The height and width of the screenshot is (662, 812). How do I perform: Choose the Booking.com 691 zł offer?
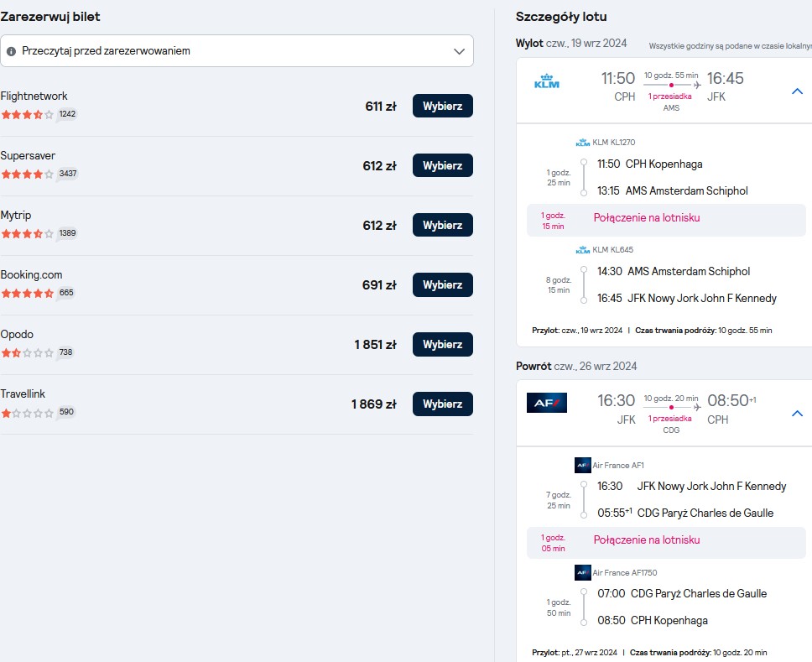tap(443, 284)
